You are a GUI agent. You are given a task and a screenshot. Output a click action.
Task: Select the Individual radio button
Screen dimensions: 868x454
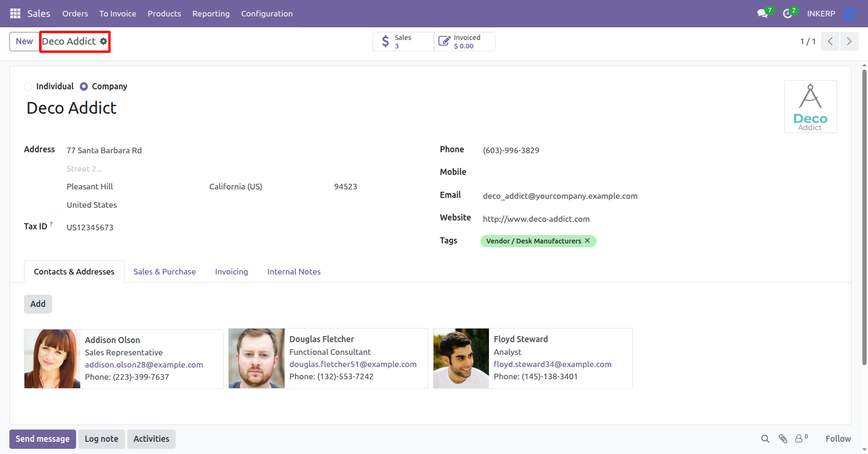tap(28, 86)
